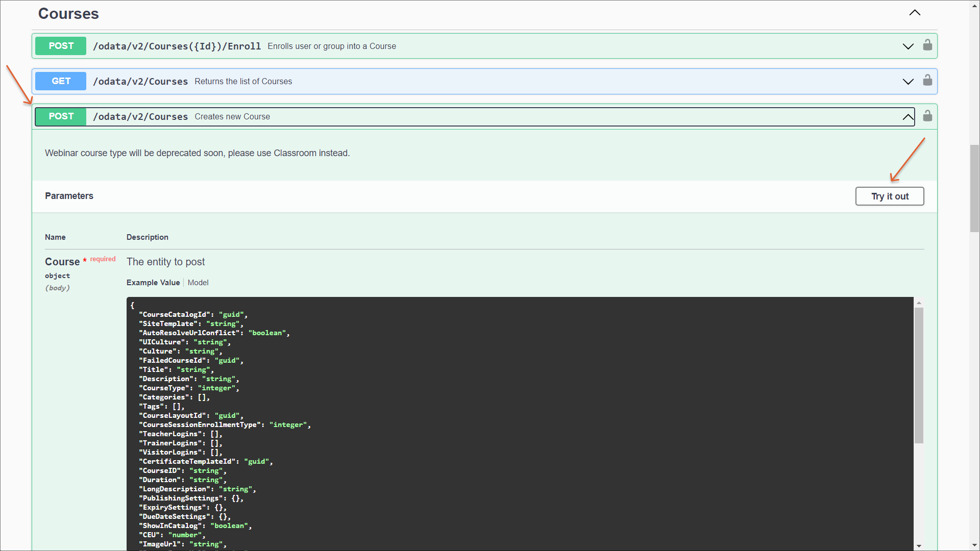Viewport: 980px width, 551px height.
Task: Click the page scrollbar down arrow
Action: coord(974,545)
